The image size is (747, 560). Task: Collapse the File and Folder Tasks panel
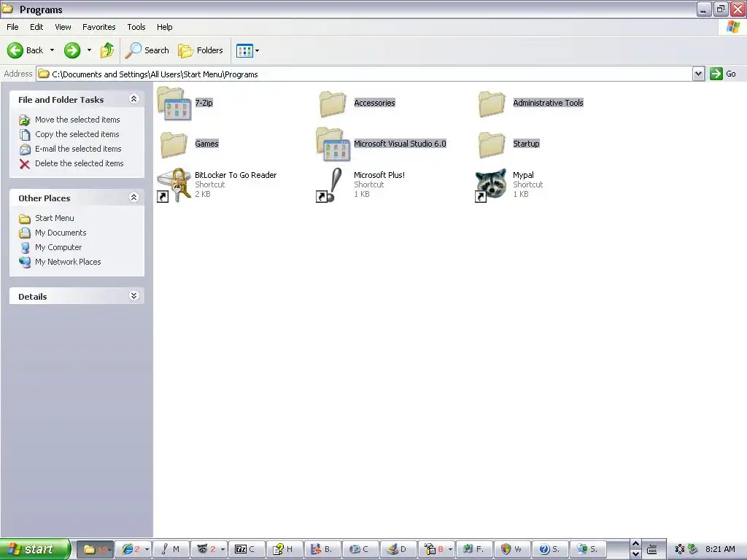click(x=134, y=99)
